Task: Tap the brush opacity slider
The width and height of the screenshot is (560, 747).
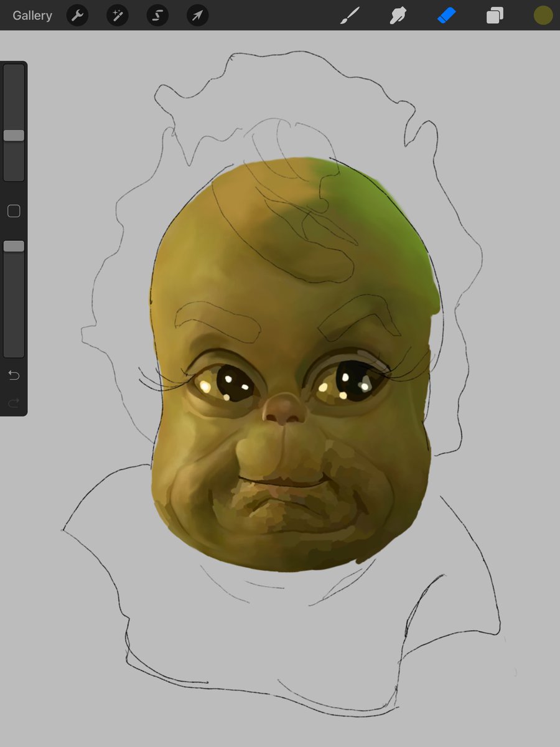Action: coord(14,246)
